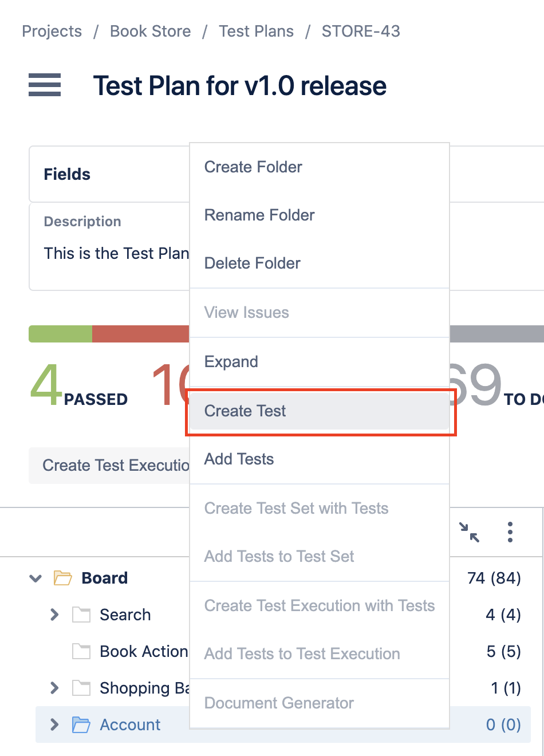This screenshot has height=756, width=544.
Task: Collapse the Board folder chevron
Action: coord(36,578)
